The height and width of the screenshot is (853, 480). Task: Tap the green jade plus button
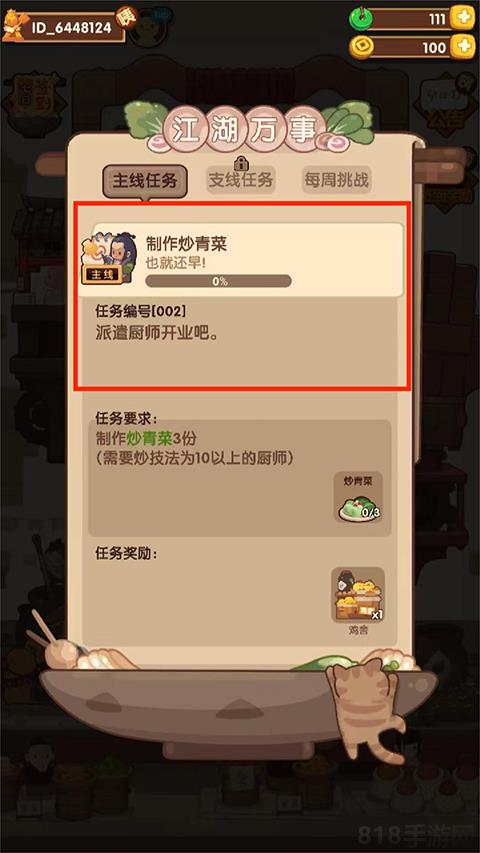[x=463, y=18]
